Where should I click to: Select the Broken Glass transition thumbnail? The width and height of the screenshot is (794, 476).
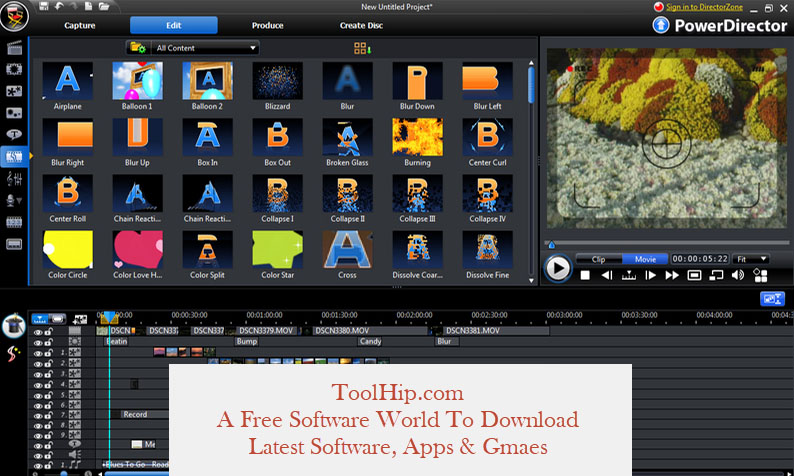point(347,137)
